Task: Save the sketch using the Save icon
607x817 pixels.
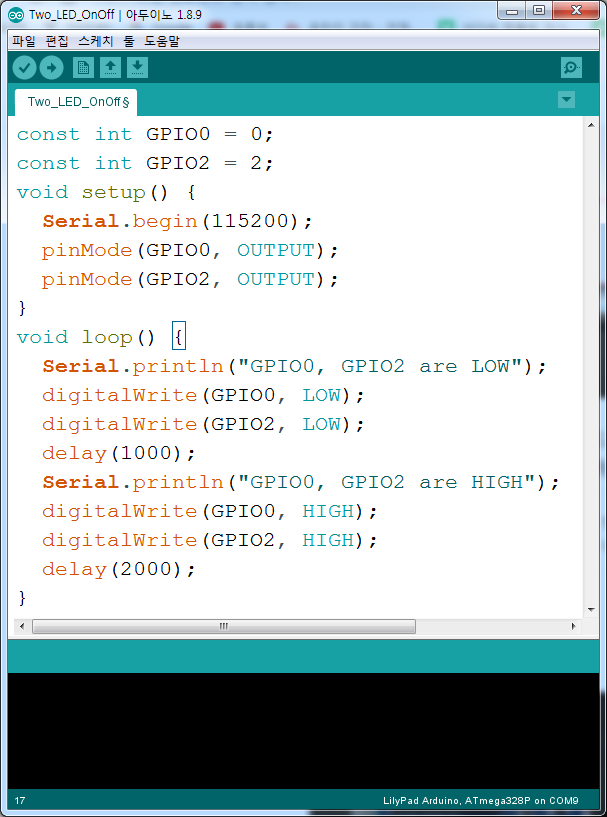Action: click(138, 68)
